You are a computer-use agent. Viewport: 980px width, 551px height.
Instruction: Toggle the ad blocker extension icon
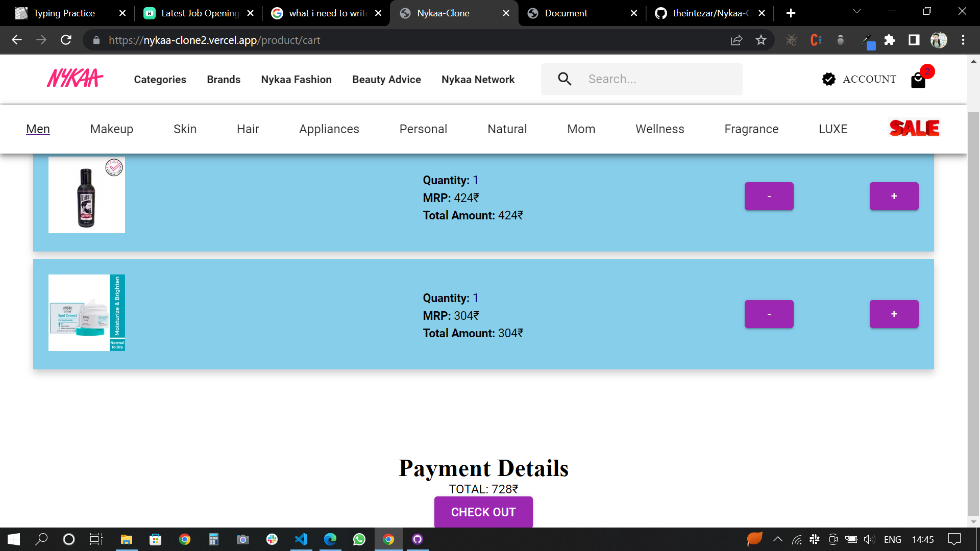tap(791, 40)
